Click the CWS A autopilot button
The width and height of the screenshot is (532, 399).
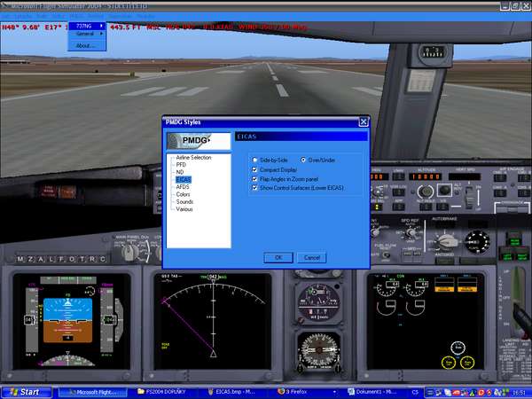point(500,192)
